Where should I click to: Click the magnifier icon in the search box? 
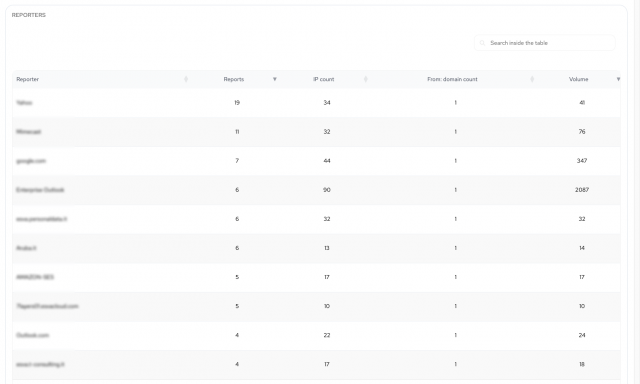482,43
